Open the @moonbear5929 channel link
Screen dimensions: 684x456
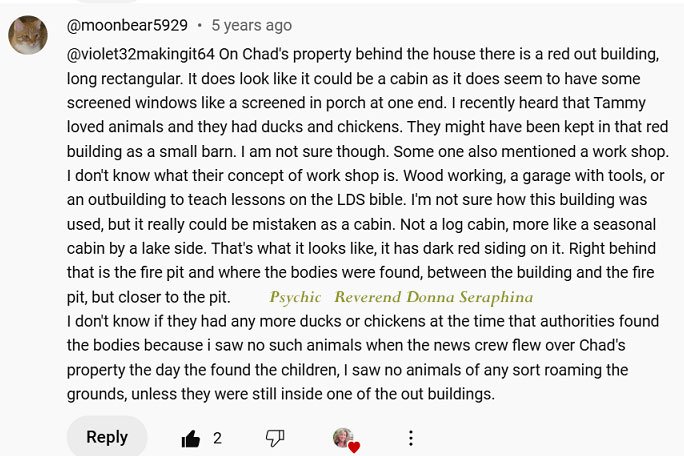pyautogui.click(x=127, y=25)
